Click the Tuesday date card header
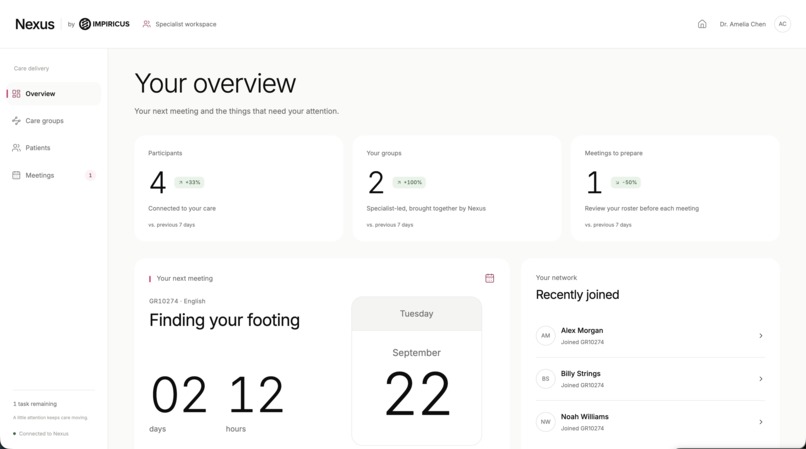Viewport: 806px width, 449px height. [416, 314]
